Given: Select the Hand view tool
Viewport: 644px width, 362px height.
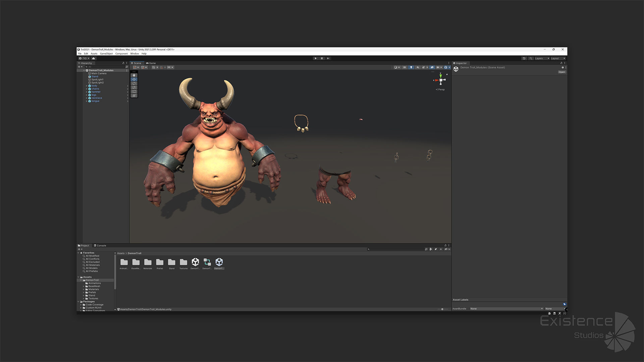Looking at the screenshot, I should pyautogui.click(x=134, y=75).
